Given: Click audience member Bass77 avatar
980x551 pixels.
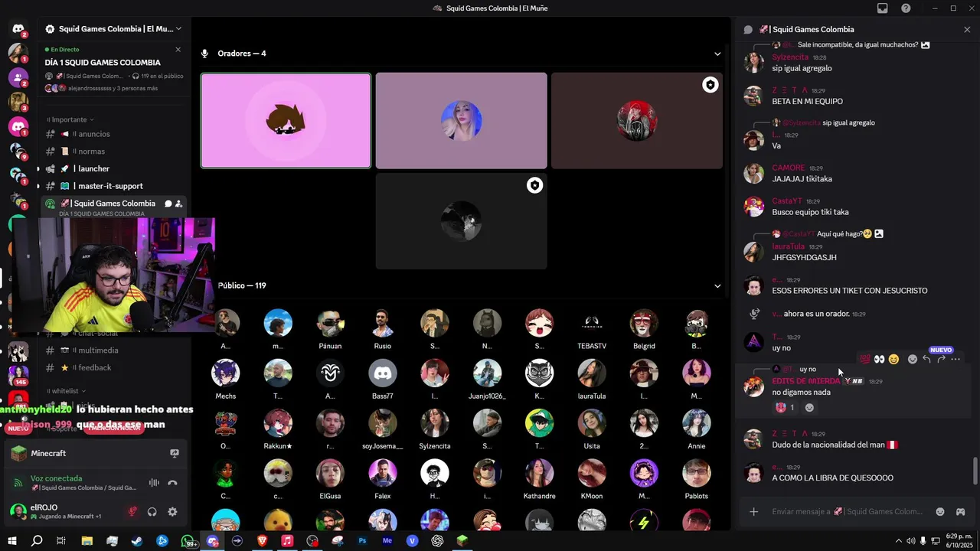Looking at the screenshot, I should 382,373.
